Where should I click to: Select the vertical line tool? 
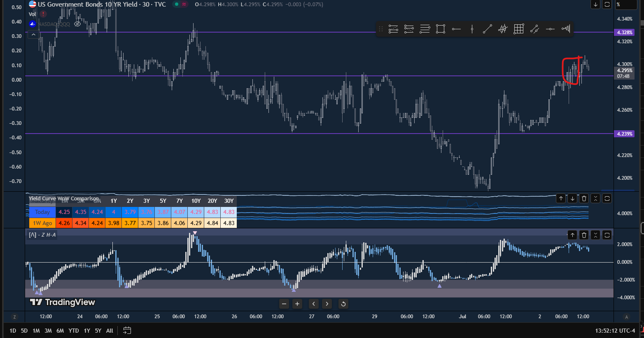pos(472,29)
